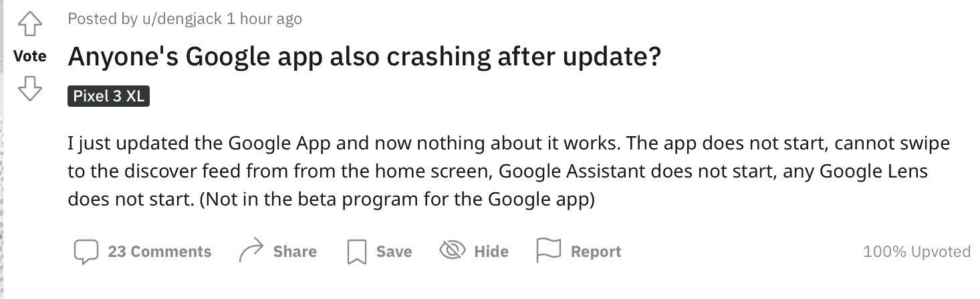Click the Report flag icon

click(x=548, y=251)
